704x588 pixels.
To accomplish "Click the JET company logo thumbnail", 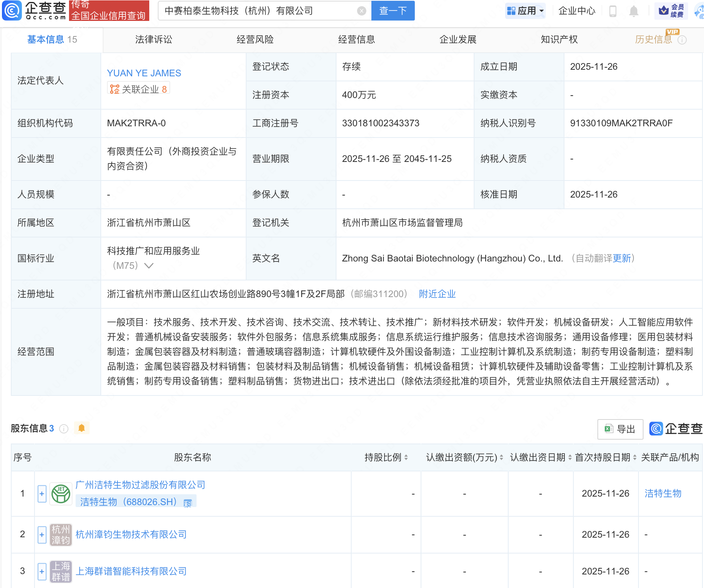I will [x=60, y=494].
